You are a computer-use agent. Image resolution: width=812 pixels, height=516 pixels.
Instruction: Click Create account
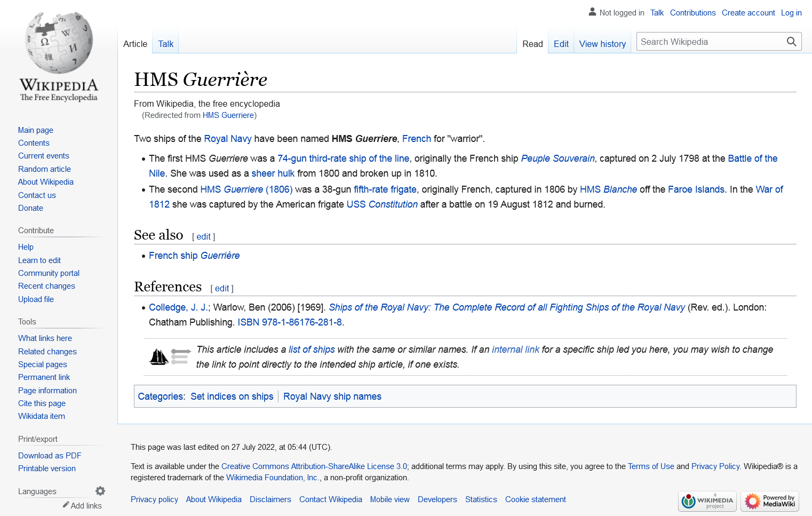748,13
